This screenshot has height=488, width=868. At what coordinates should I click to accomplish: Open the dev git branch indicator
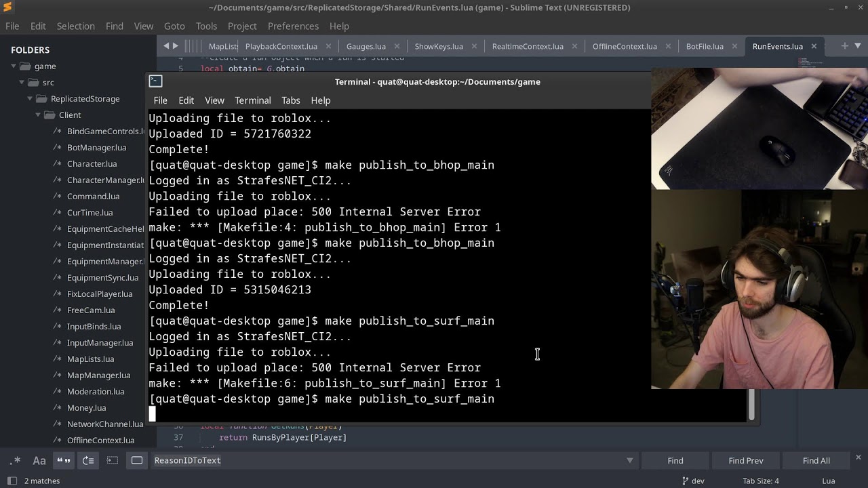tap(693, 481)
